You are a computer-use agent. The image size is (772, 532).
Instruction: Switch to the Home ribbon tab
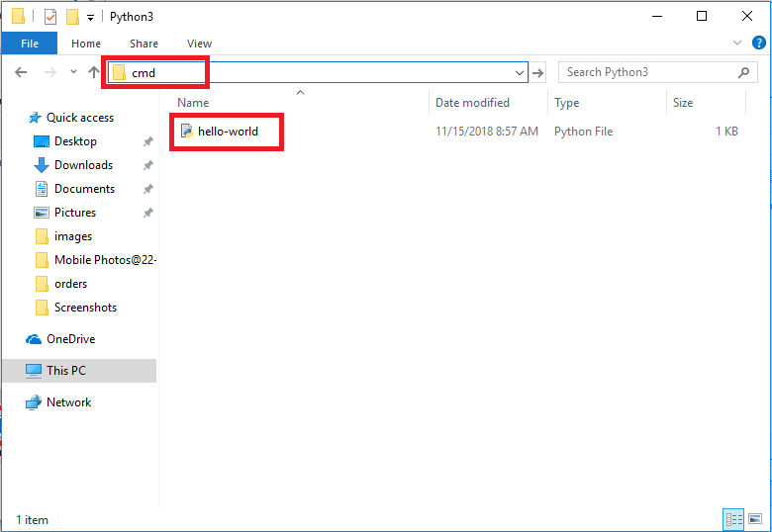tap(86, 44)
